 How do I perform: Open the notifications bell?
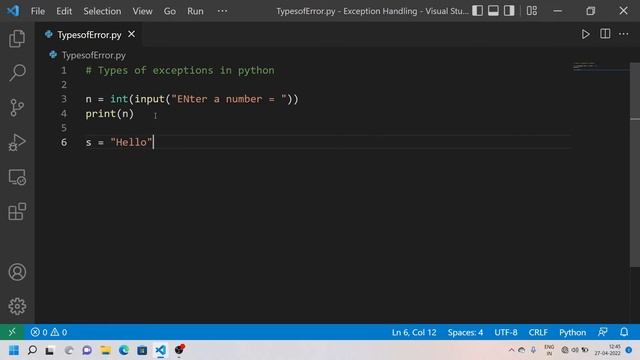624,332
